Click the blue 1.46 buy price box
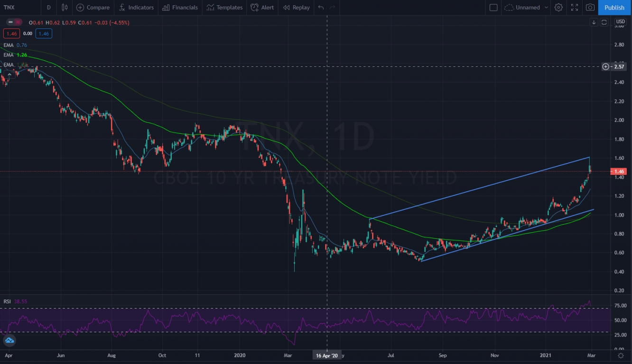632x364 pixels. point(44,33)
